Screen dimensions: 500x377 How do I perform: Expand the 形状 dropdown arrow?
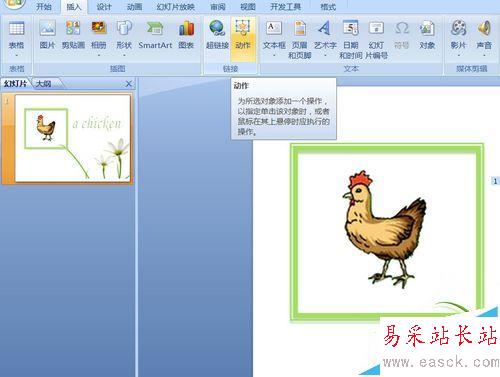coord(124,55)
